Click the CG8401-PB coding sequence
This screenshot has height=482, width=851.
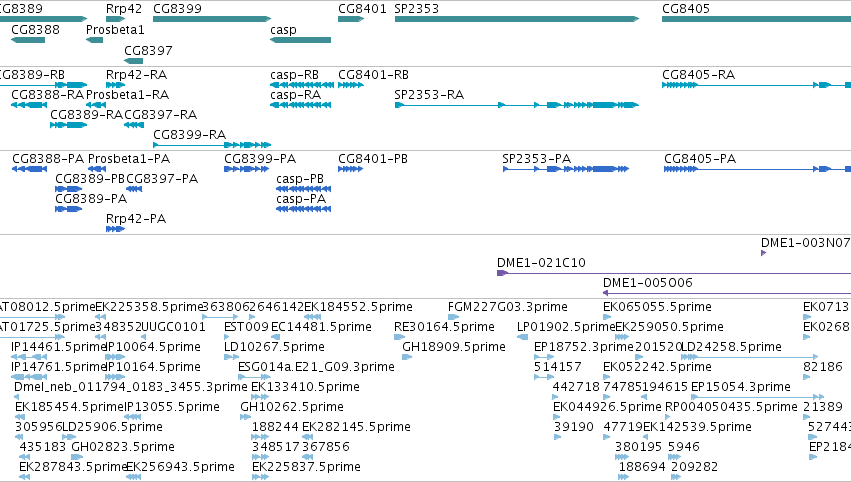[351, 169]
